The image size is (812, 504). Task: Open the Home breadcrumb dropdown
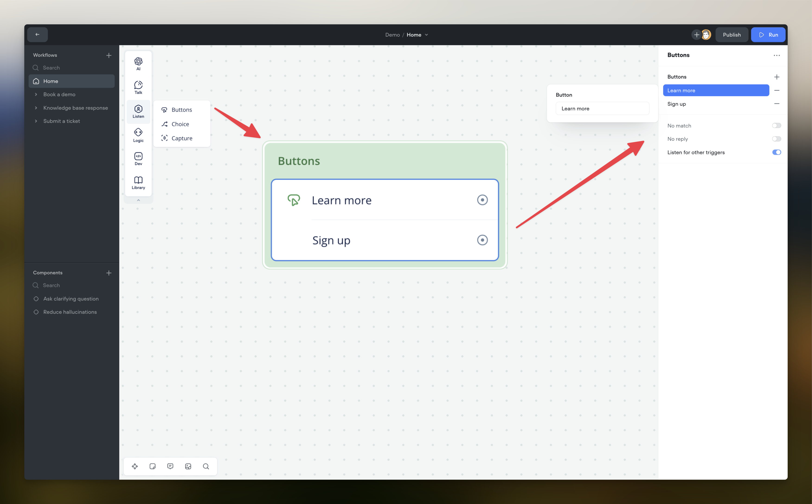(427, 35)
